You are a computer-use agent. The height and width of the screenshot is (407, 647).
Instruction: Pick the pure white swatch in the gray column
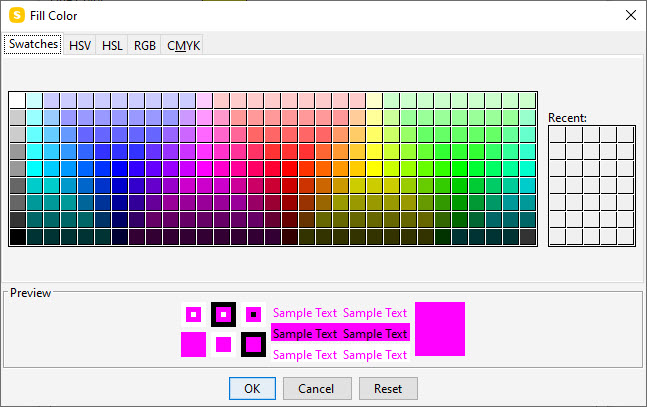[x=17, y=100]
